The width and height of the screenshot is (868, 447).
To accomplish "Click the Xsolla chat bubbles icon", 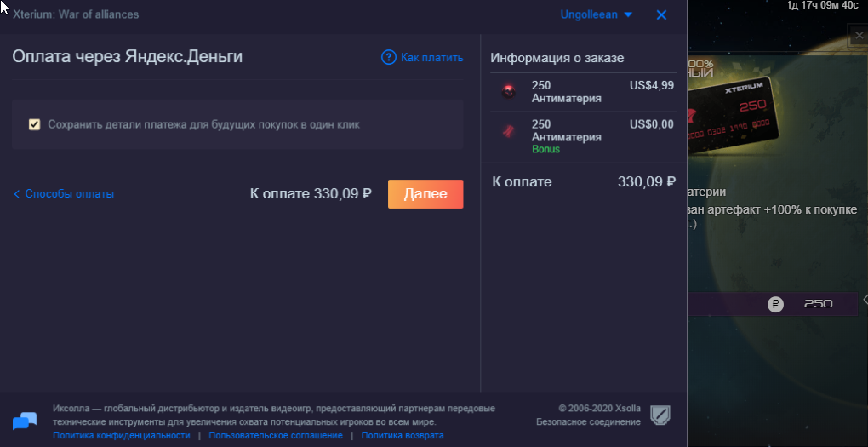I will pos(25,421).
